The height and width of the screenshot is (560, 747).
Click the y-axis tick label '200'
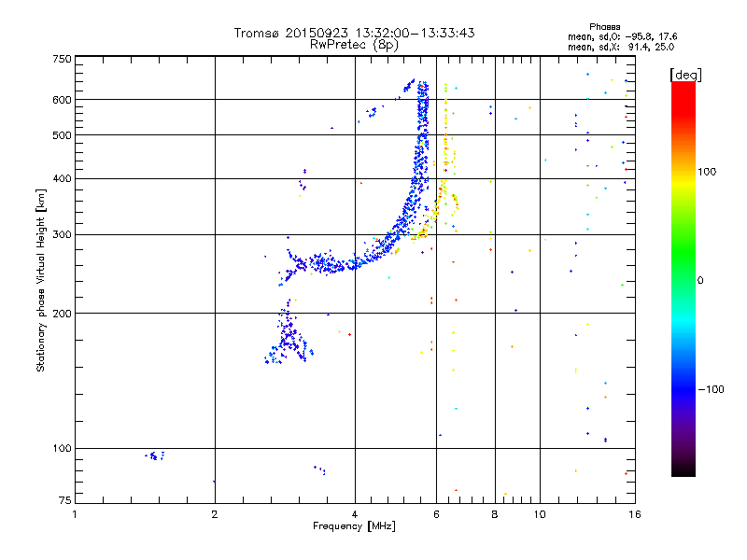click(x=62, y=314)
